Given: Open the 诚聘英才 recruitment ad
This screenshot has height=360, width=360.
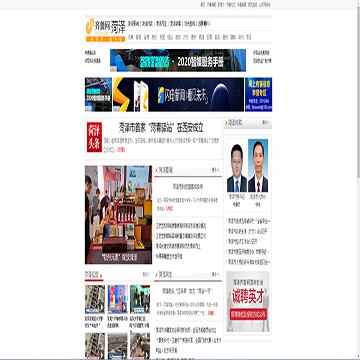Looking at the screenshot, I should pyautogui.click(x=248, y=302).
